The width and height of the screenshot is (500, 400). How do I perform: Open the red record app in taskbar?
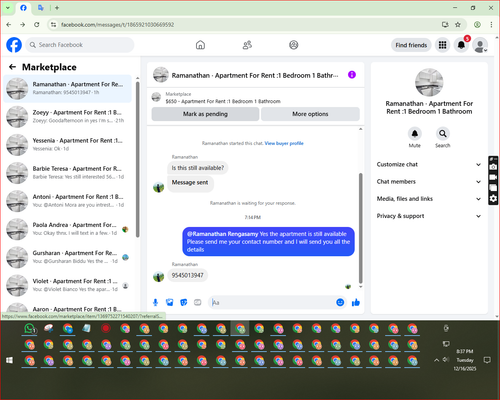pos(106,329)
